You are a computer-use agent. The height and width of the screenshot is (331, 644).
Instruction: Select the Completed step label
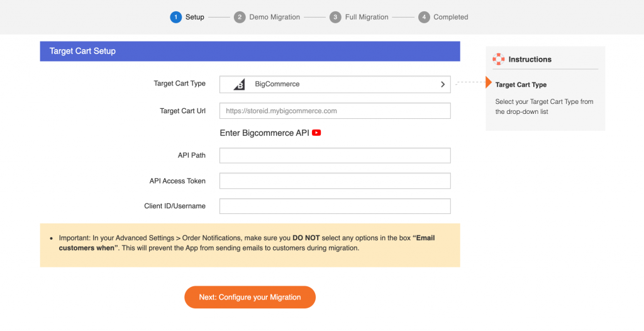point(450,17)
